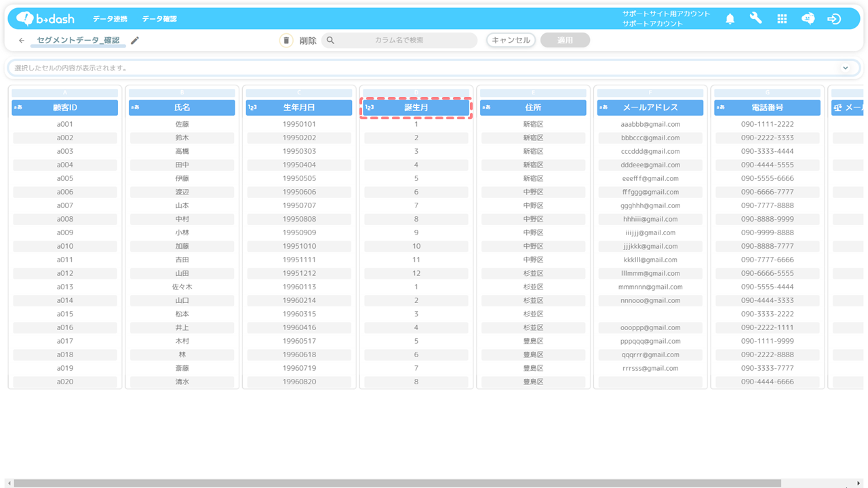Screen dimensions: 868x488
Task: Click type icon on 電話番号 header
Action: (721, 107)
